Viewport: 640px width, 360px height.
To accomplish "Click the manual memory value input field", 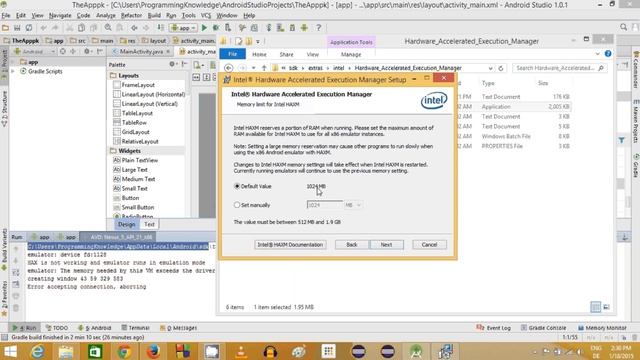I will tap(324, 205).
